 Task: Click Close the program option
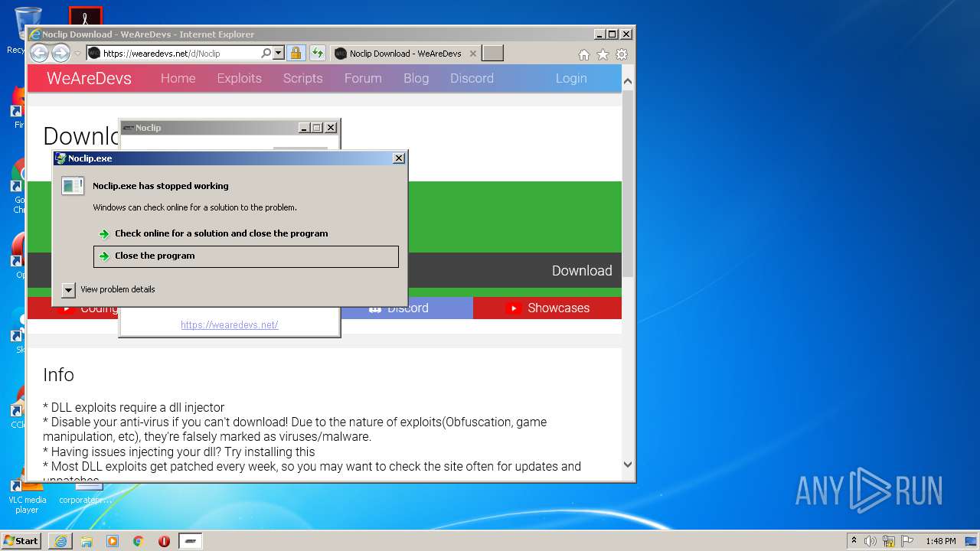pyautogui.click(x=246, y=256)
